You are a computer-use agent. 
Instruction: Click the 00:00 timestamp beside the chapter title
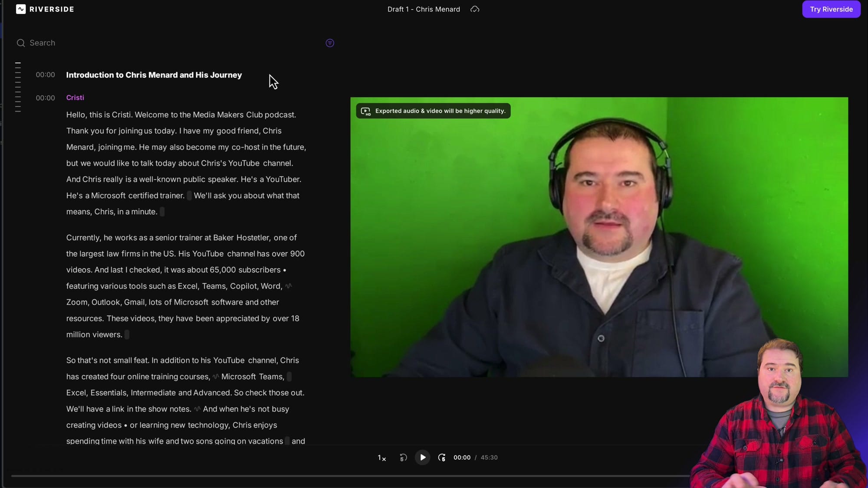tap(45, 75)
